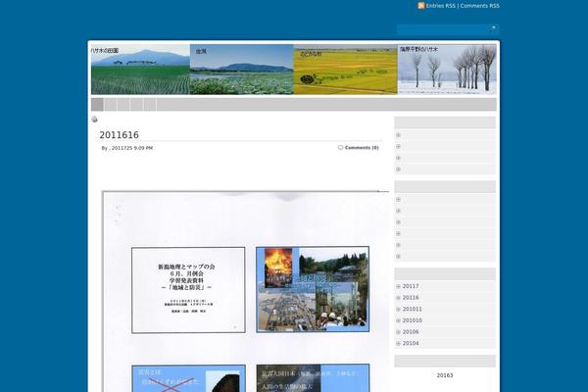Image resolution: width=588 pixels, height=392 pixels.
Task: Click the snowy trees header photo
Action: coord(447,70)
